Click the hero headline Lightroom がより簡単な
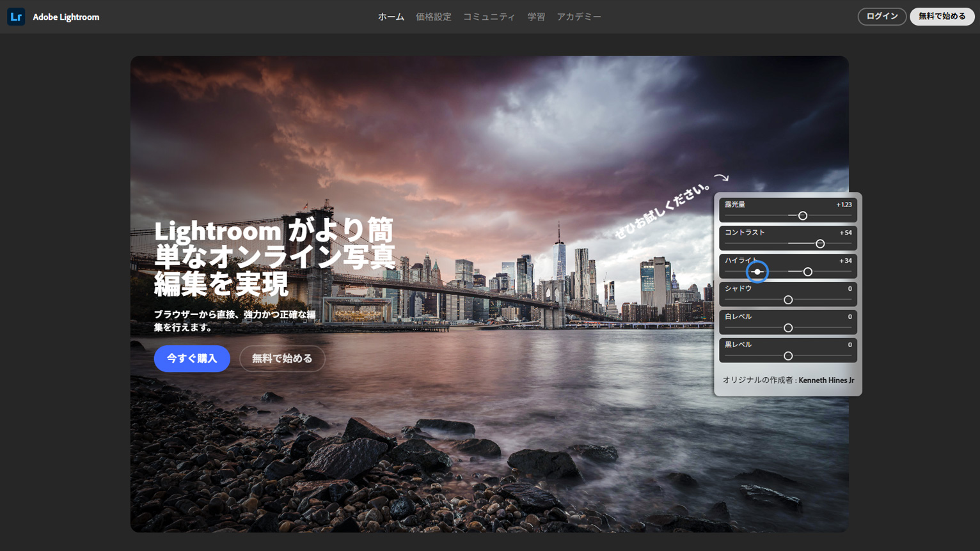Screen dimensions: 980x551 (x=274, y=257)
